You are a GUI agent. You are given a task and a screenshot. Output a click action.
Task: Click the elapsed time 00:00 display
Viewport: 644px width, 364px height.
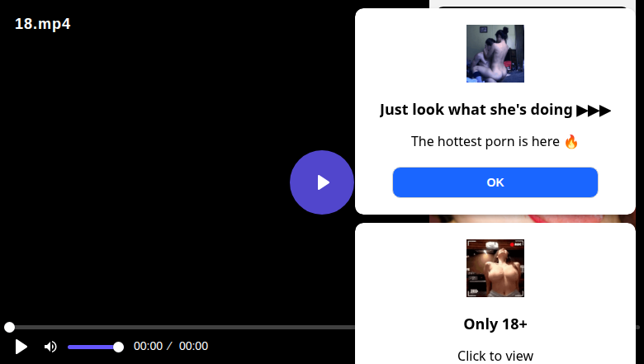[x=149, y=346]
